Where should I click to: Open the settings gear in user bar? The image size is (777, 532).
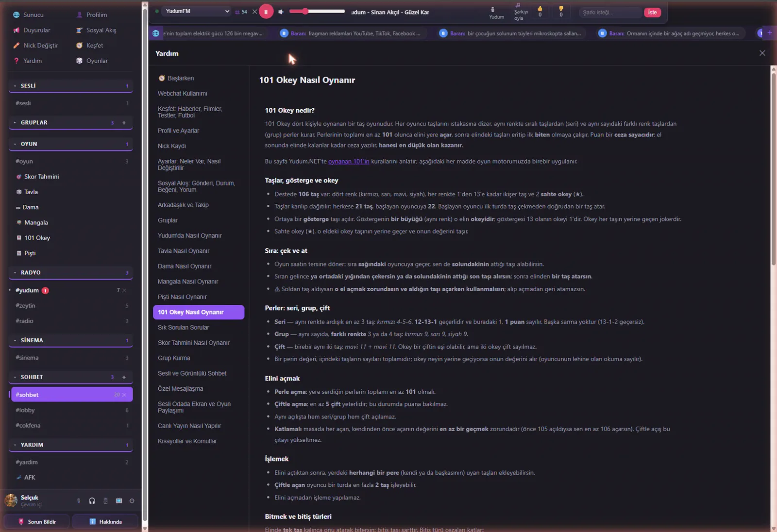pos(132,501)
